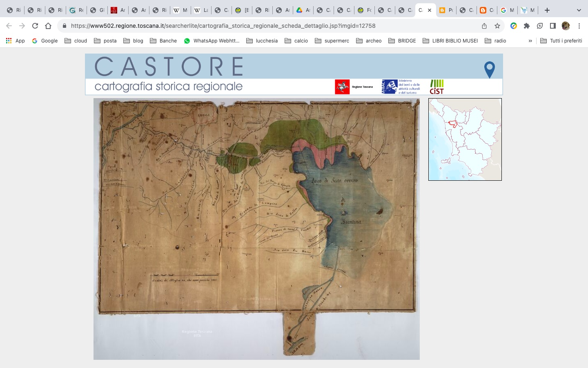588x368 pixels.
Task: View site information via the lock icon
Action: pyautogui.click(x=64, y=26)
